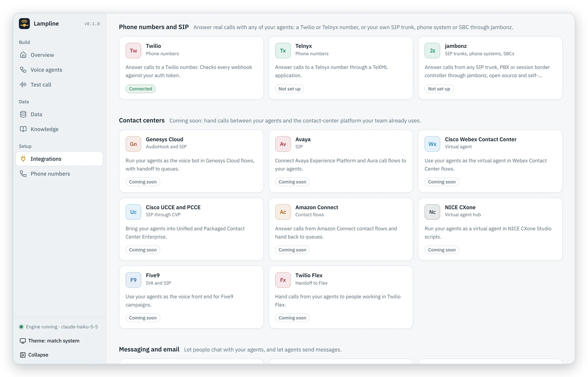Click the Theme: match system toggle
Screen dimensions: 588x377
click(x=50, y=341)
